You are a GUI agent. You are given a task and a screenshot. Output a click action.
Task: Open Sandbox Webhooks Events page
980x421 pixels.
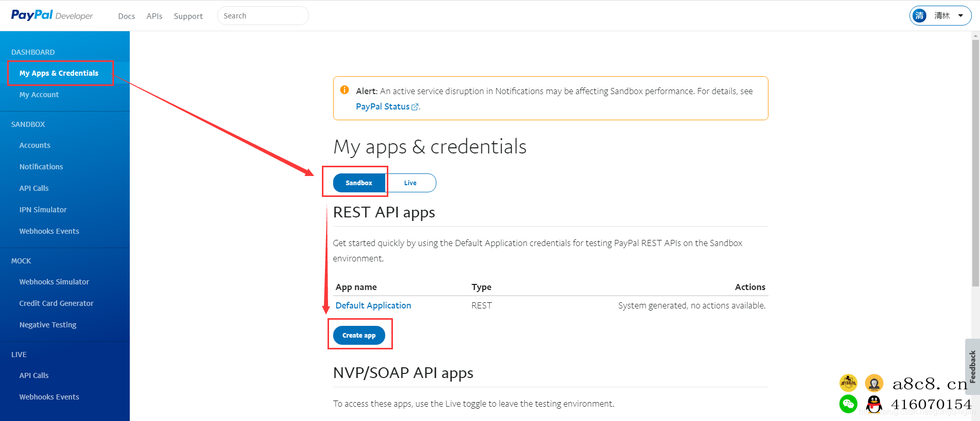pos(49,231)
